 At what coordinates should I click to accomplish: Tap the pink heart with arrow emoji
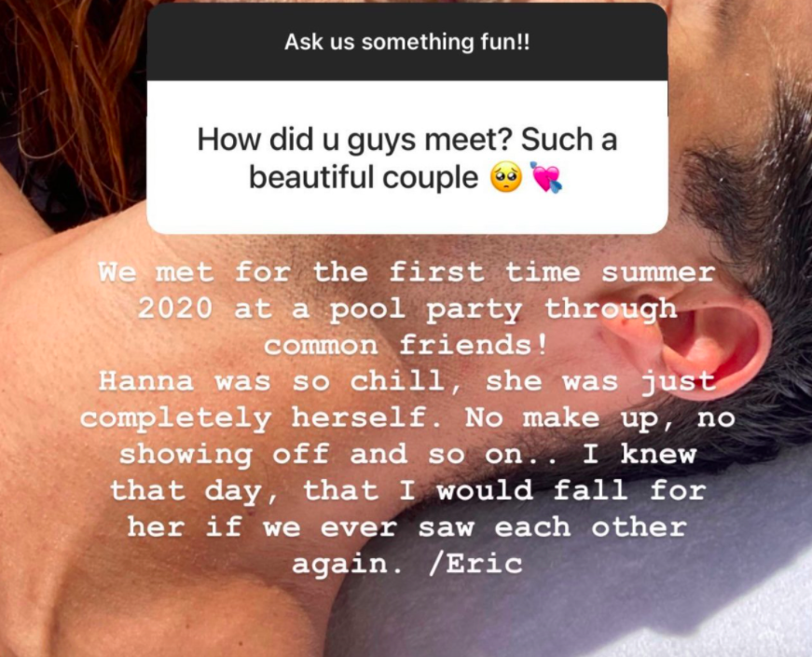pyautogui.click(x=546, y=177)
